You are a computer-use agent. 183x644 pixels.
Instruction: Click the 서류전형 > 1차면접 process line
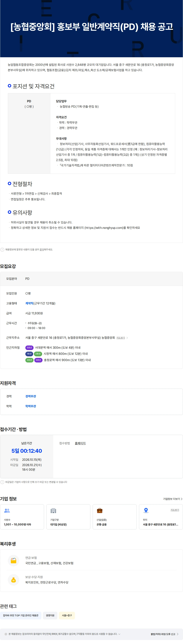pos(36,194)
